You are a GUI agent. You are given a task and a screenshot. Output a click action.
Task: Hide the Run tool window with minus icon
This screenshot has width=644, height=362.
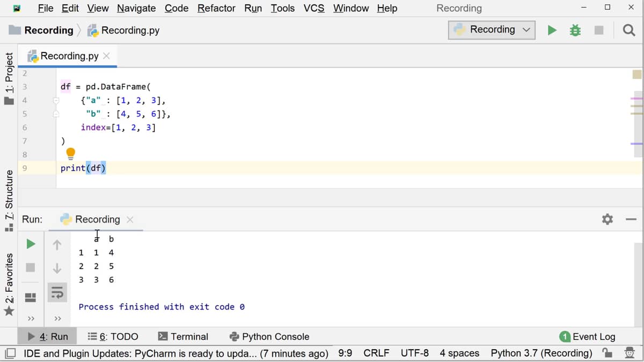[x=631, y=219]
